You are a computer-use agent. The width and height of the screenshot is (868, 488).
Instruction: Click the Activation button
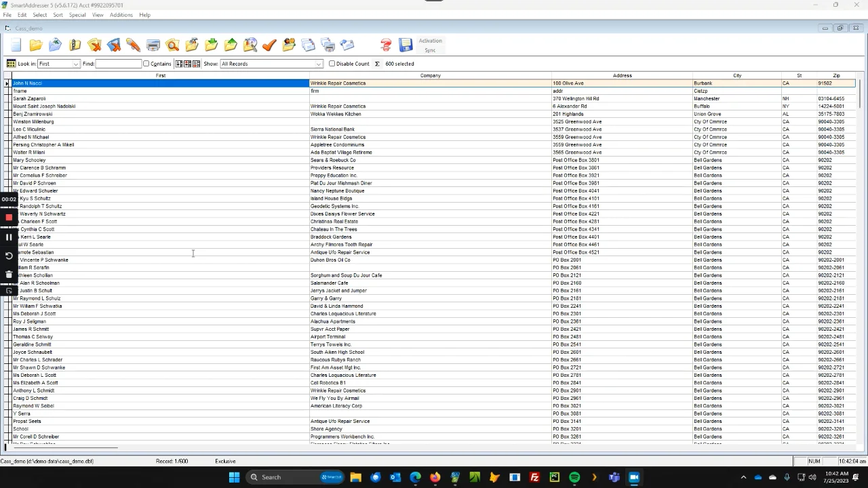430,41
